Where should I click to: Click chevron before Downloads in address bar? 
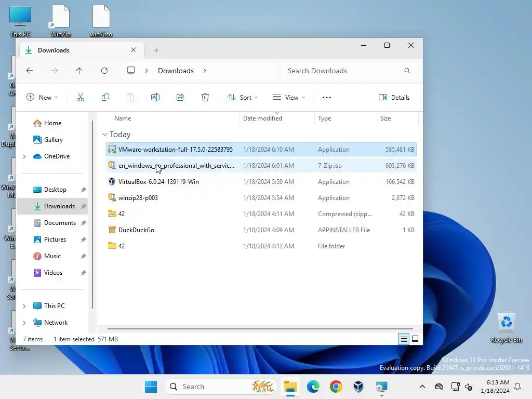coord(147,71)
